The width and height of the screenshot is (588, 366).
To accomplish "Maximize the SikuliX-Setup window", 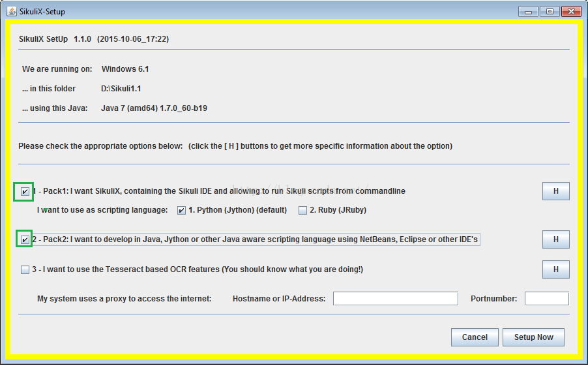I will (550, 12).
